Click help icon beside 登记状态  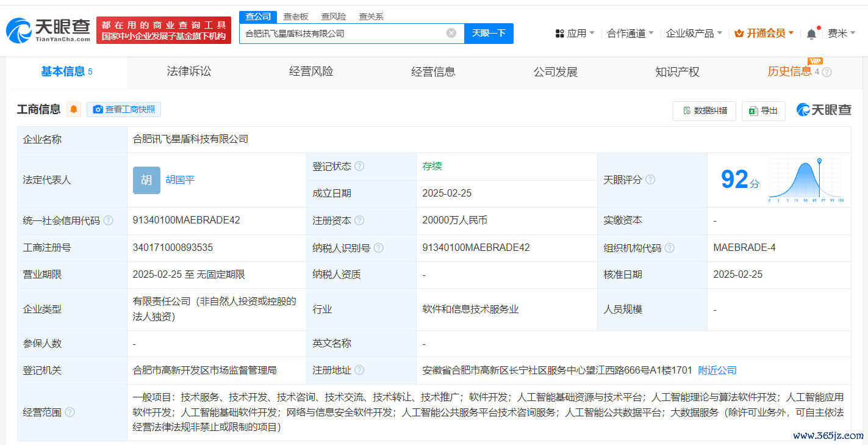click(x=359, y=166)
